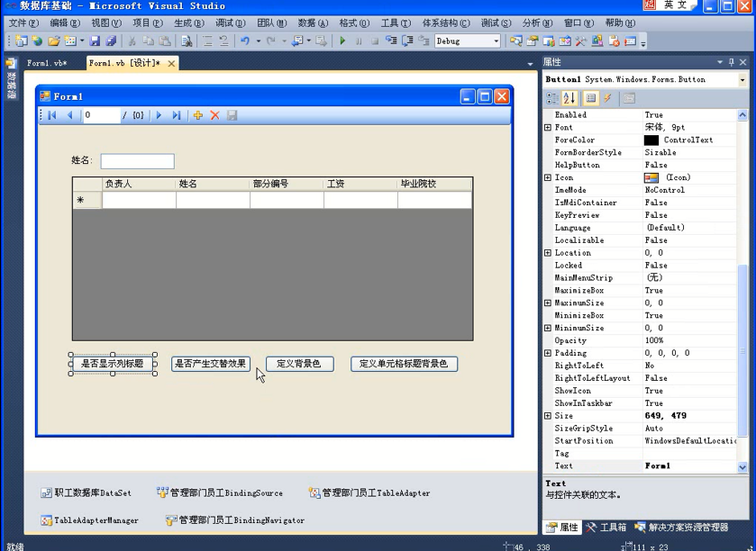Expand the MinimumSize property
This screenshot has width=756, height=551.
pyautogui.click(x=548, y=328)
